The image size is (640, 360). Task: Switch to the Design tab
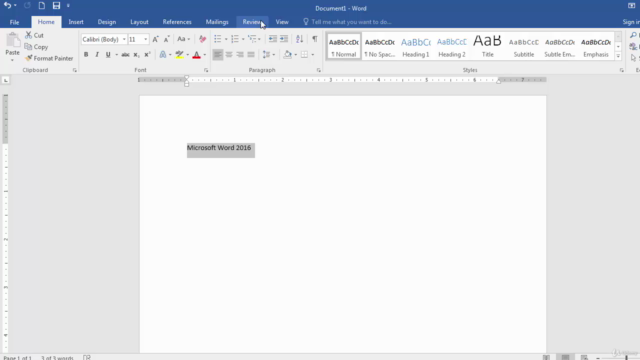click(x=107, y=22)
